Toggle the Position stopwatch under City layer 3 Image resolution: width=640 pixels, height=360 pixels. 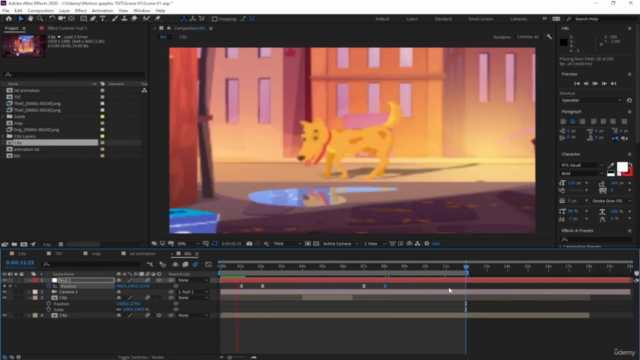pyautogui.click(x=49, y=304)
